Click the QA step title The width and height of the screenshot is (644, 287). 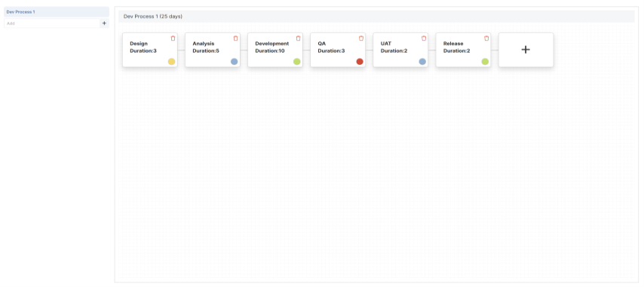[x=321, y=44]
